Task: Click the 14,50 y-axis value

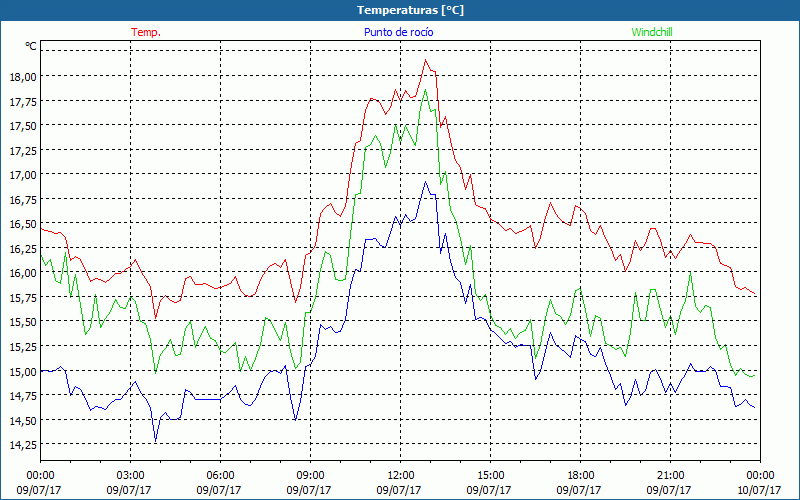Action: tap(23, 420)
